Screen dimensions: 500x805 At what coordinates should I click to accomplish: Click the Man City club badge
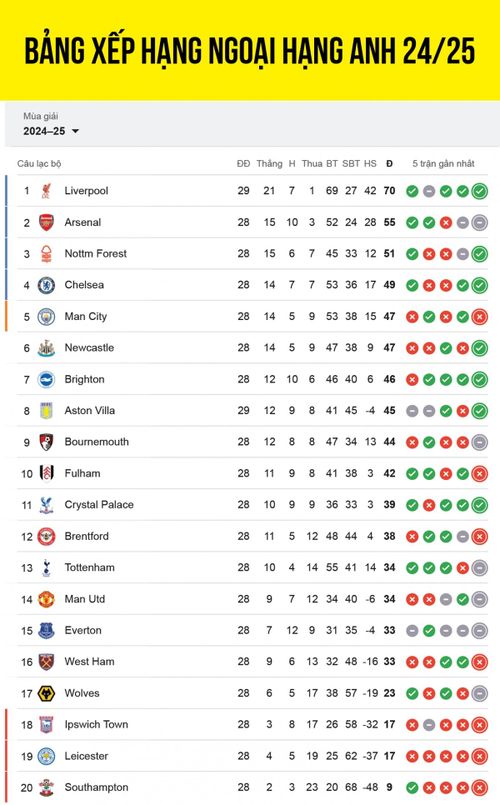coord(46,317)
